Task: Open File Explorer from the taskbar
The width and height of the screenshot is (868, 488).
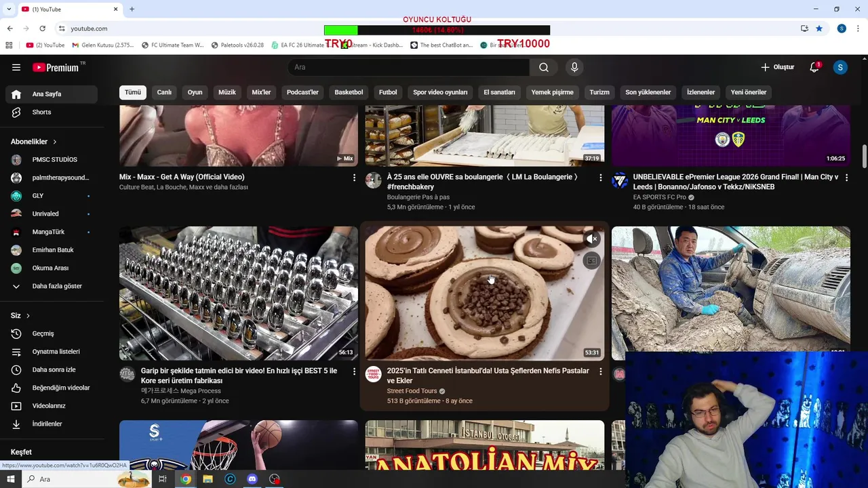Action: [x=208, y=479]
